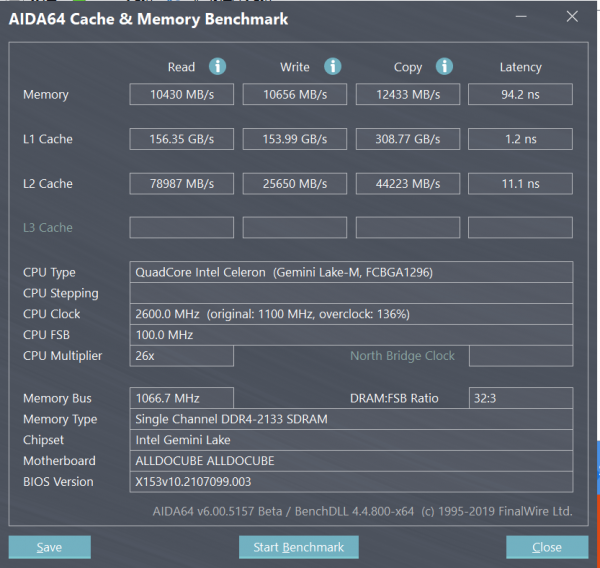
Task: Select the CPU Clock field
Action: click(x=351, y=314)
